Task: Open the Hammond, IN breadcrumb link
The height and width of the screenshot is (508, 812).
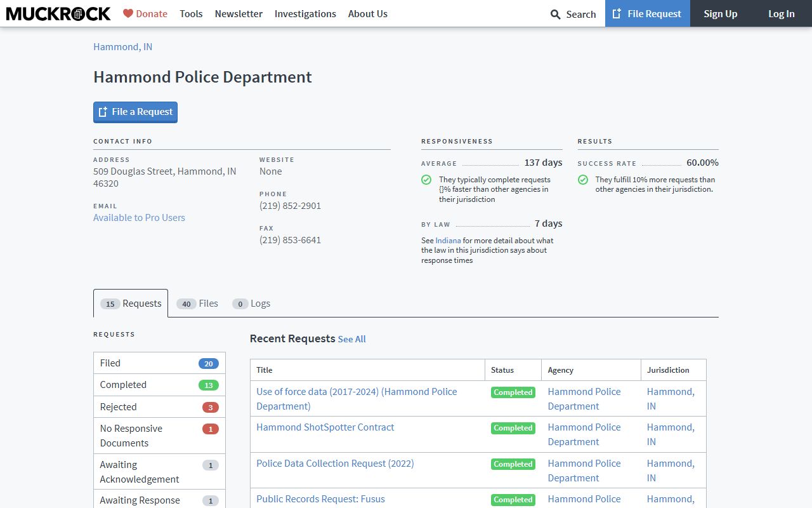Action: click(122, 46)
